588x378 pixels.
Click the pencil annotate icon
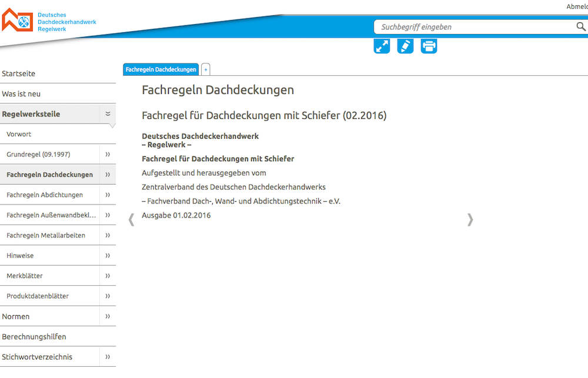point(405,46)
